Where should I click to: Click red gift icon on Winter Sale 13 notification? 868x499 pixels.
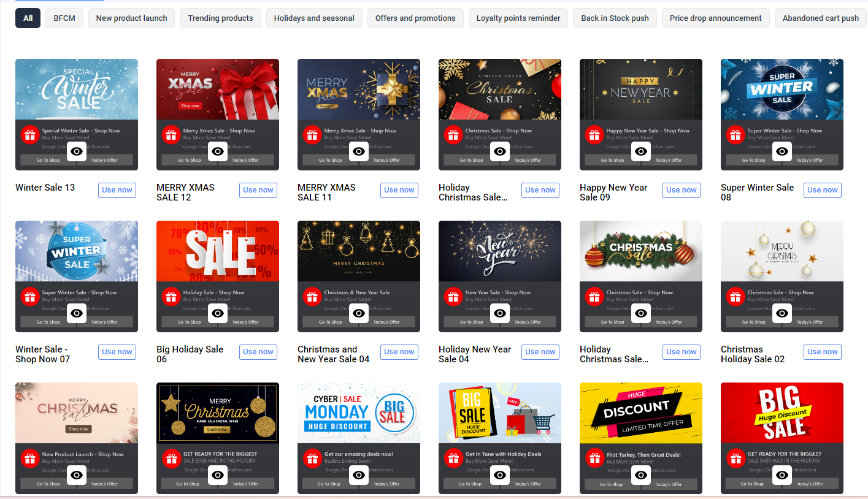30,135
